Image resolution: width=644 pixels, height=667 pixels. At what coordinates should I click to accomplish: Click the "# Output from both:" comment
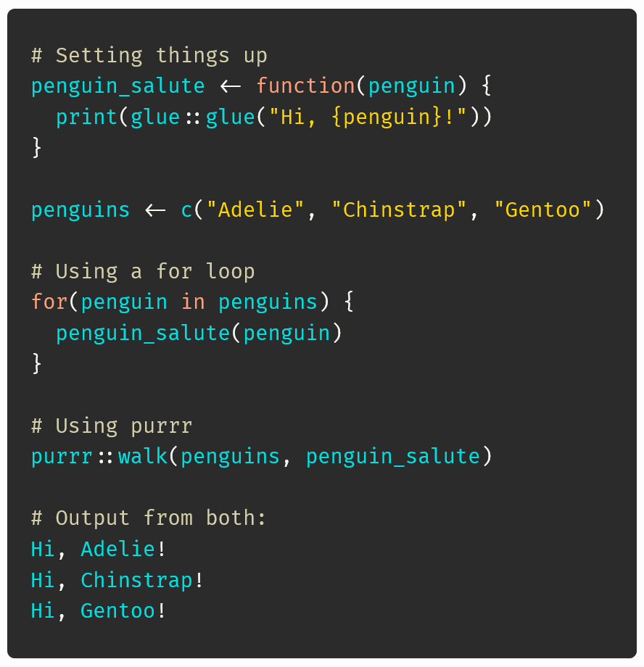coord(149,518)
